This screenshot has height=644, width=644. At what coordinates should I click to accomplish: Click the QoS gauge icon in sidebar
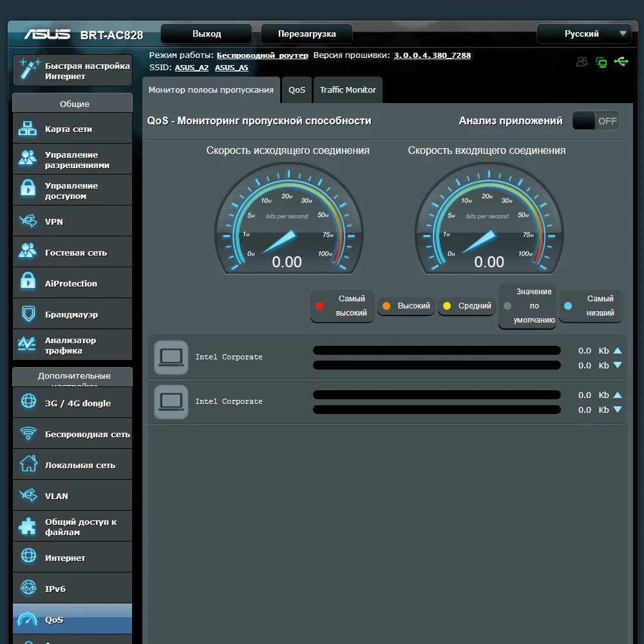(x=28, y=620)
